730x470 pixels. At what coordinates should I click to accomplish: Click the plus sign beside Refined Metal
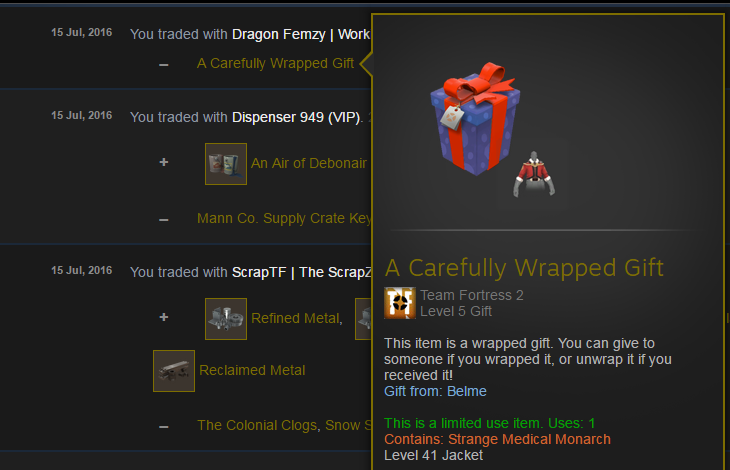click(164, 317)
